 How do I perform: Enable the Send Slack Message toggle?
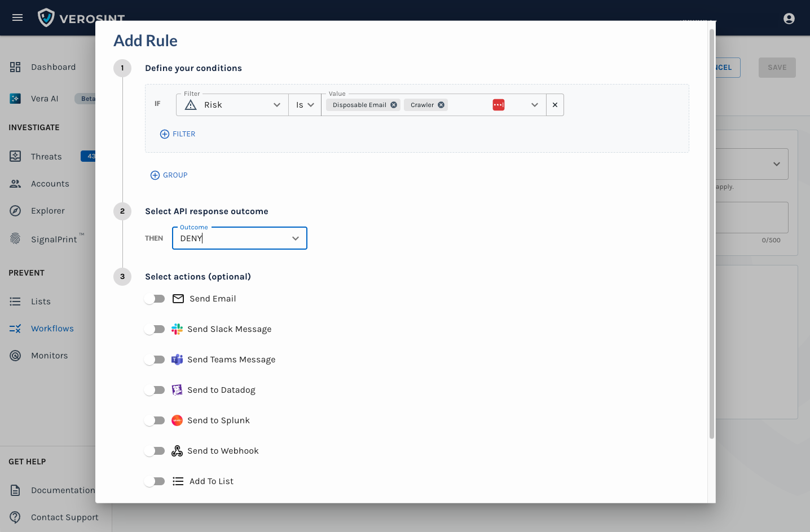pos(155,329)
